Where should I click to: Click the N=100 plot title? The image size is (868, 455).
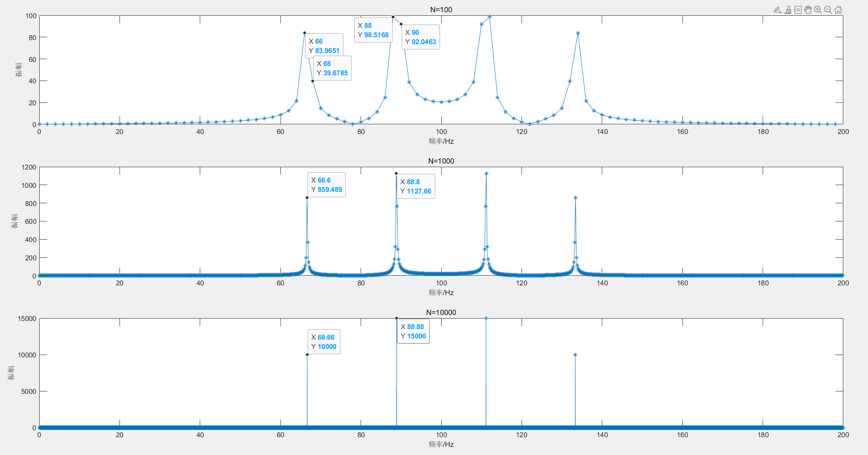(x=441, y=10)
